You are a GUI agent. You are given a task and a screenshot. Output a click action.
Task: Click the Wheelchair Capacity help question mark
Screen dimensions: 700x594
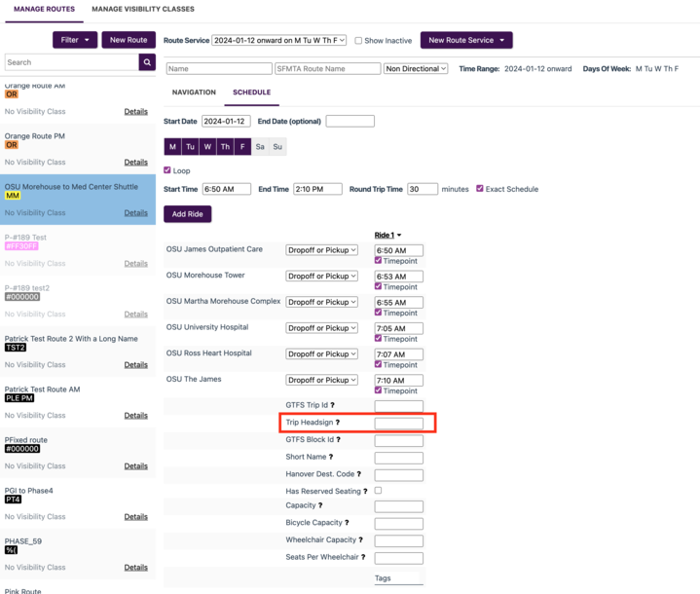pyautogui.click(x=361, y=539)
